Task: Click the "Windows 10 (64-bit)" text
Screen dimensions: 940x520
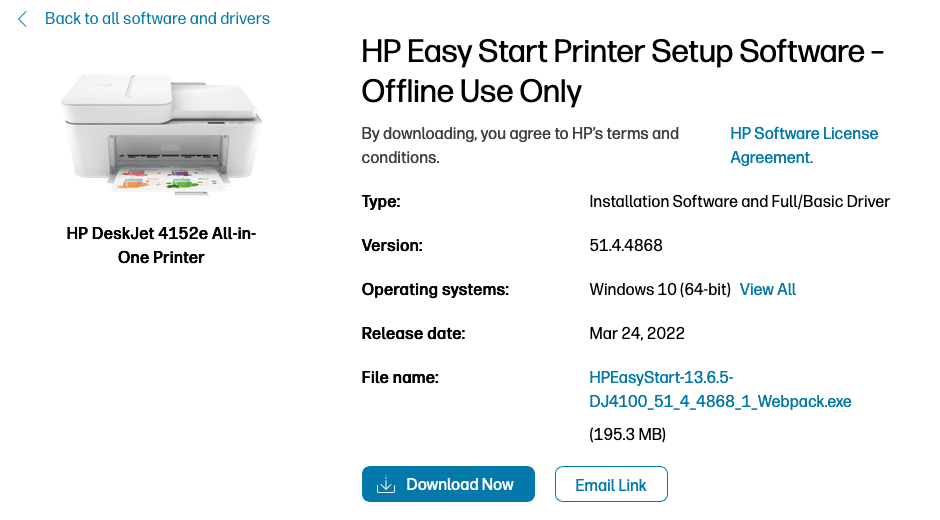Action: point(660,290)
